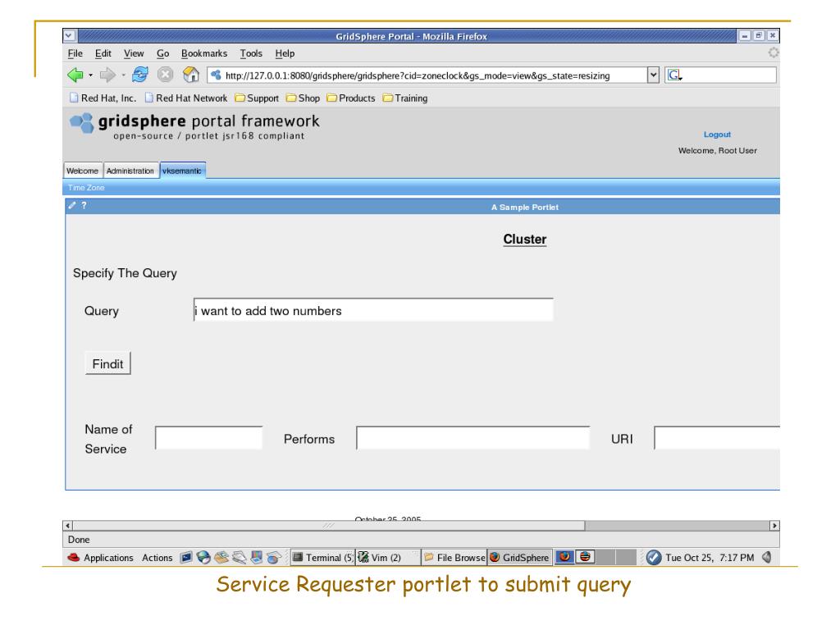Viewport: 840px width, 630px height.
Task: Click the globe web browser launcher in panel
Action: pos(203,558)
